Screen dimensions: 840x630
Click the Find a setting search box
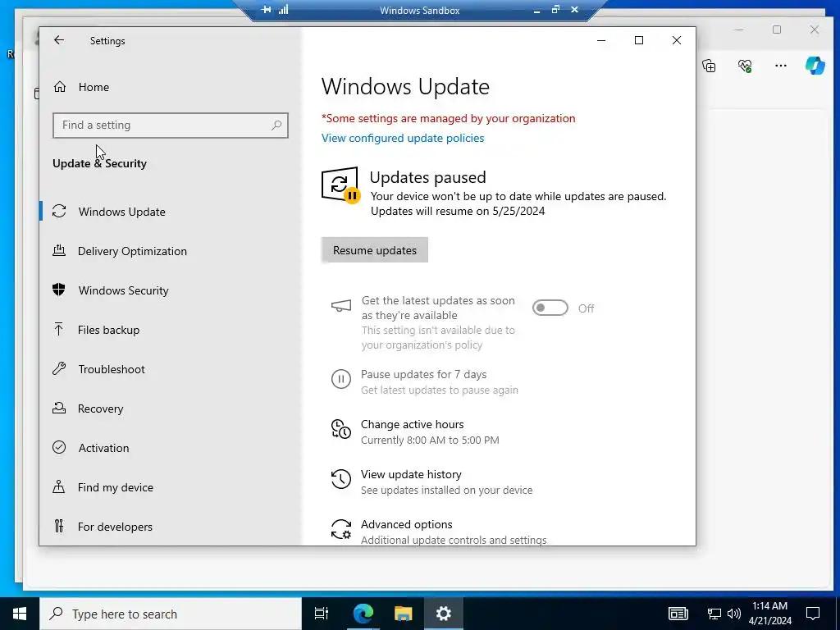(171, 126)
